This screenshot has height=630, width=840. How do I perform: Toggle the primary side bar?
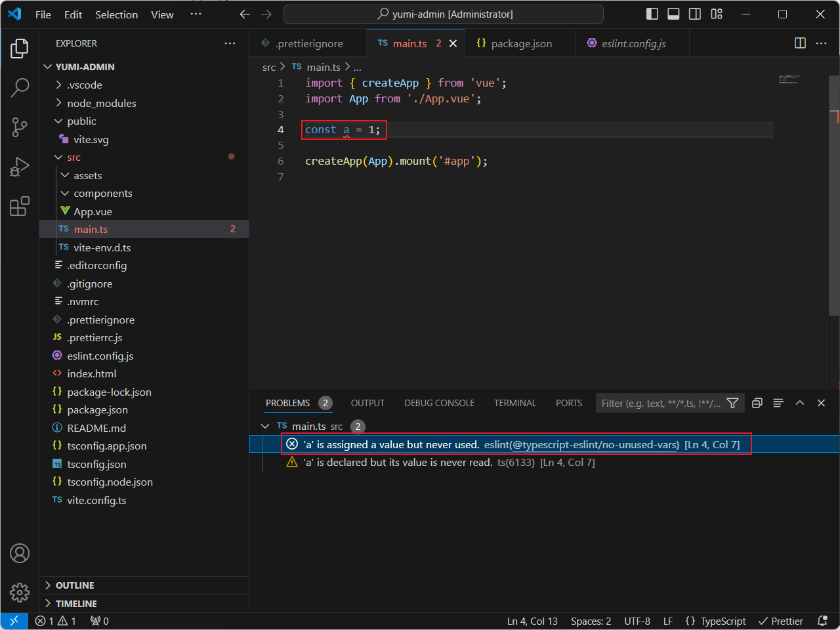pos(652,14)
